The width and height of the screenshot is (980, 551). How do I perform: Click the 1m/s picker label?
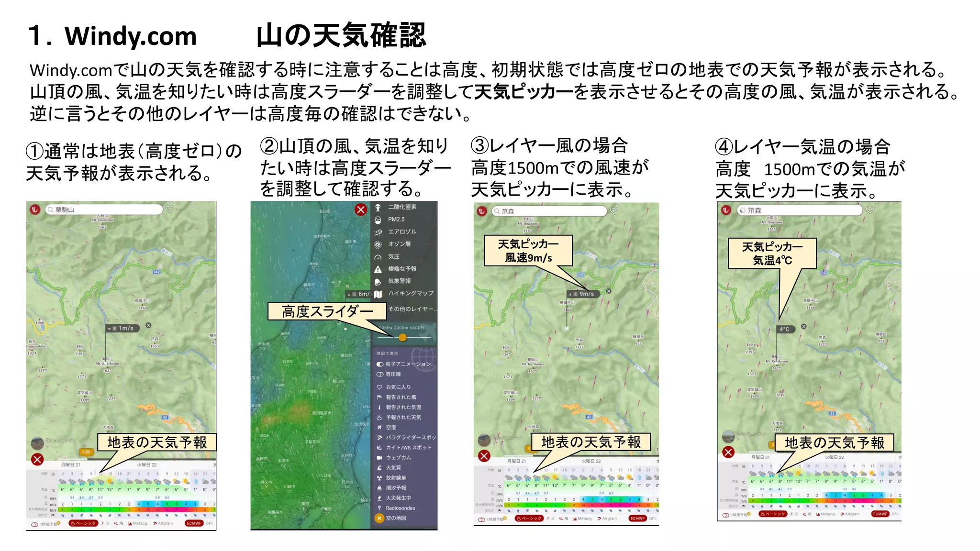123,328
